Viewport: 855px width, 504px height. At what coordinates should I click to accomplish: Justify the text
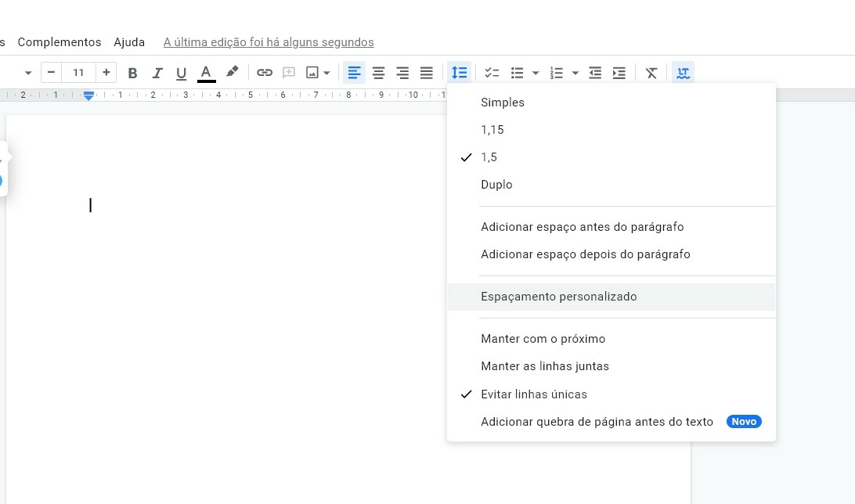pyautogui.click(x=427, y=73)
